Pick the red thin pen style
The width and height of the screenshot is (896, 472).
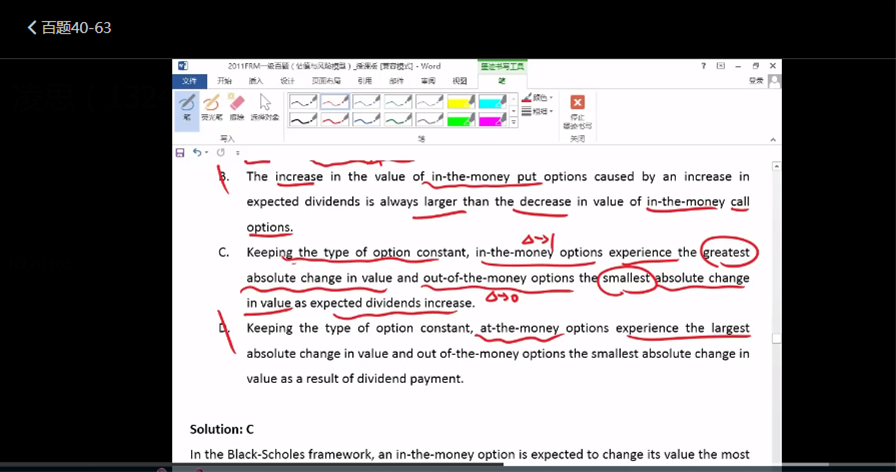click(x=336, y=101)
